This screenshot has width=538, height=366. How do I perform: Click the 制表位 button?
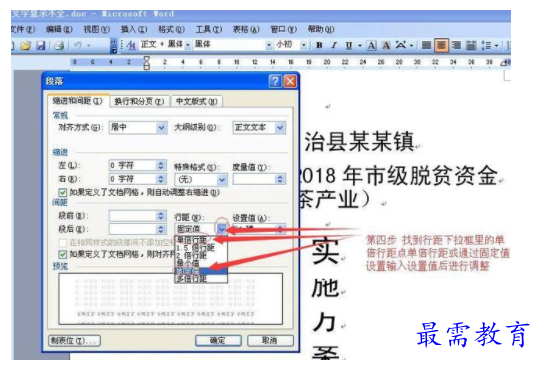(x=74, y=341)
